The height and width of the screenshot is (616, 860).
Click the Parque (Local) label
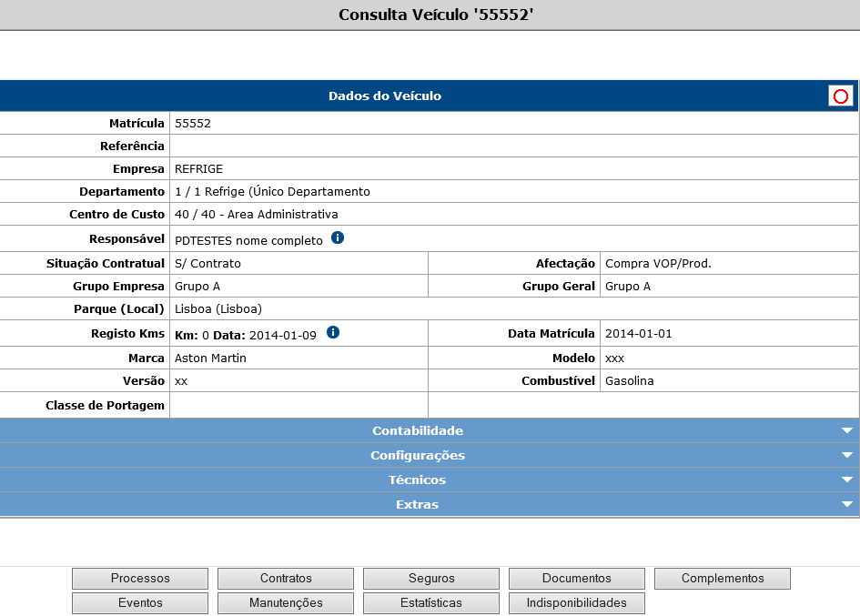[x=119, y=308]
